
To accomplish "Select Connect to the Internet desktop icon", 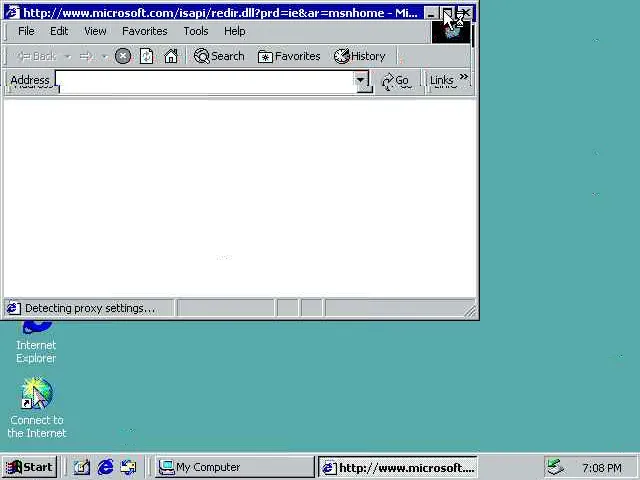I will click(x=37, y=408).
